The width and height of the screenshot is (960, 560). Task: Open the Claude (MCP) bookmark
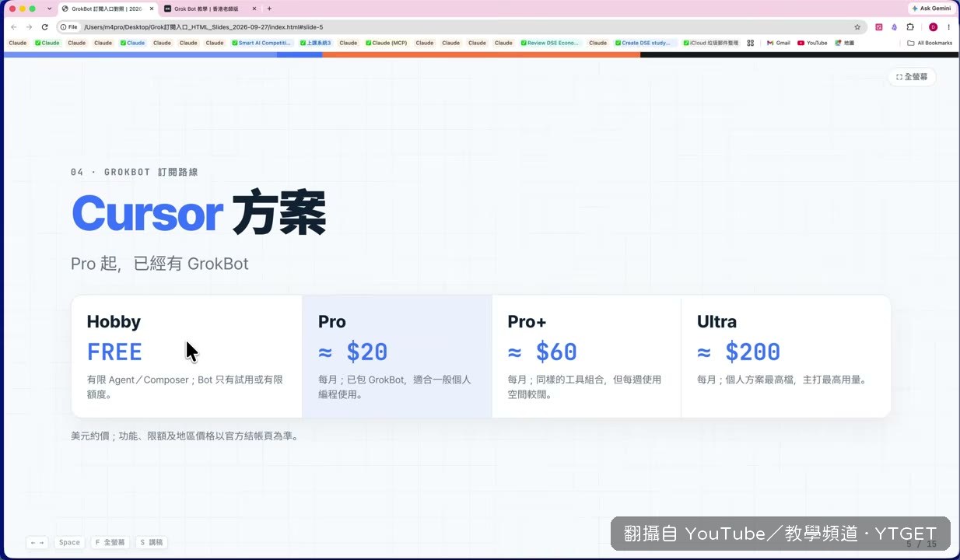coord(385,43)
